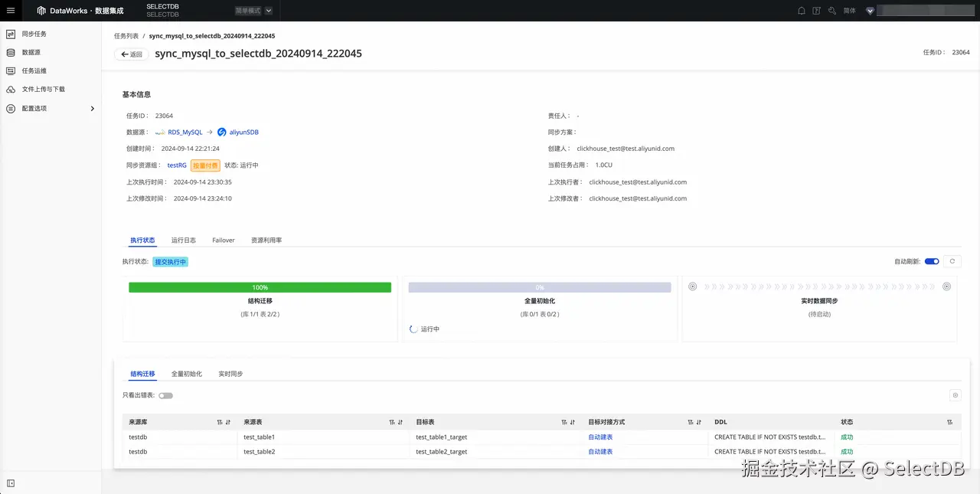Open 数据源 in the sidebar

click(31, 53)
